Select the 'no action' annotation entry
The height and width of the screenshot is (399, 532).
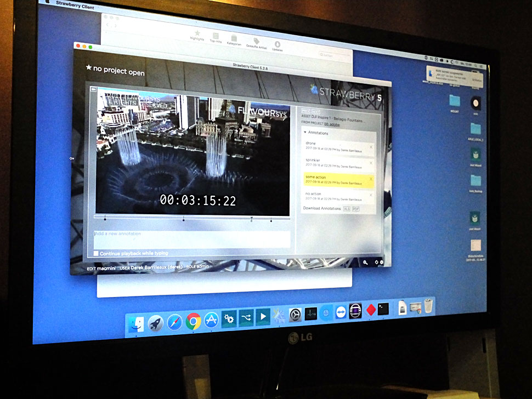tap(338, 196)
